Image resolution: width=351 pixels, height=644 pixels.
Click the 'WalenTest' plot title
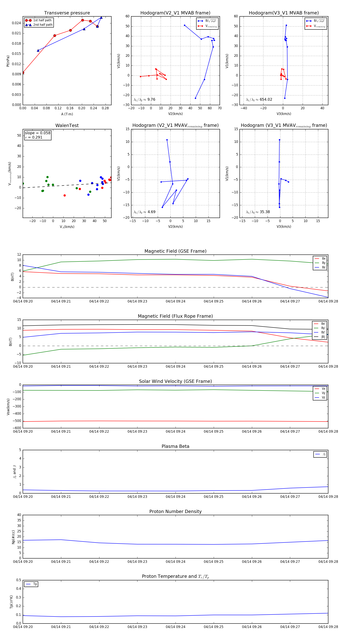click(x=67, y=125)
